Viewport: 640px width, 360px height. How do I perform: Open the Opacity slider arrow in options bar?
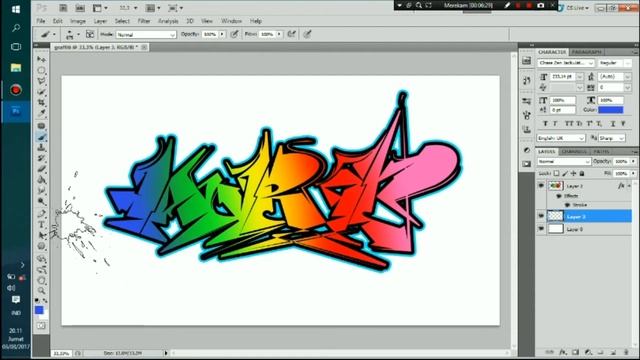222,35
